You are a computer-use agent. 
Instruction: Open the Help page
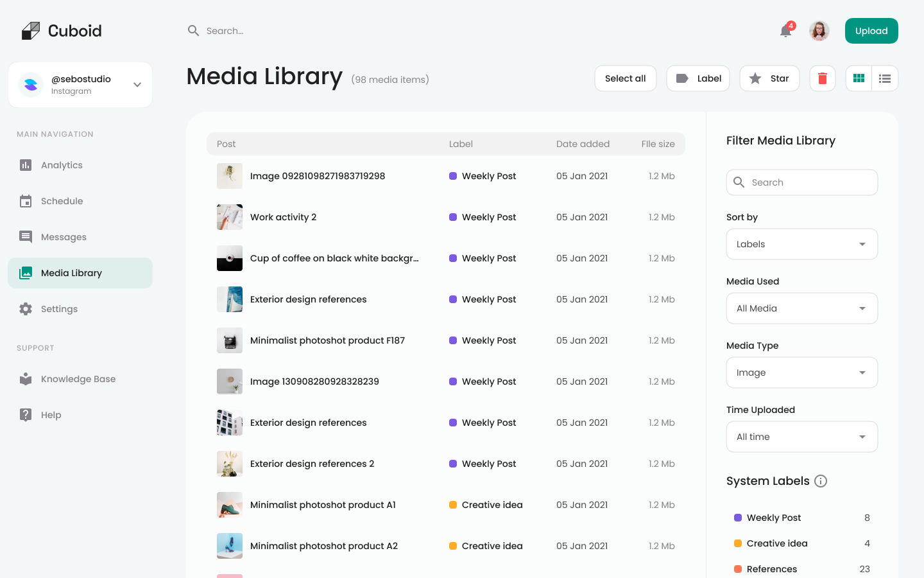coord(26,415)
